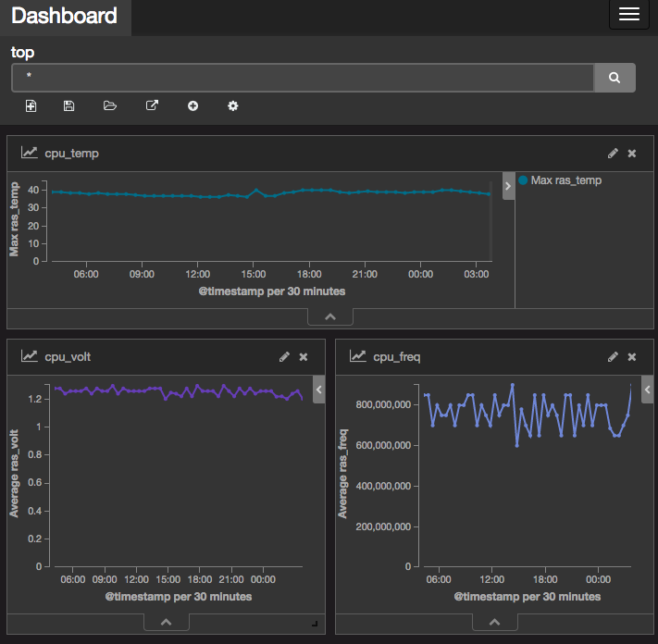The height and width of the screenshot is (644, 658).
Task: Select the Dashboard tab
Action: pyautogui.click(x=65, y=17)
